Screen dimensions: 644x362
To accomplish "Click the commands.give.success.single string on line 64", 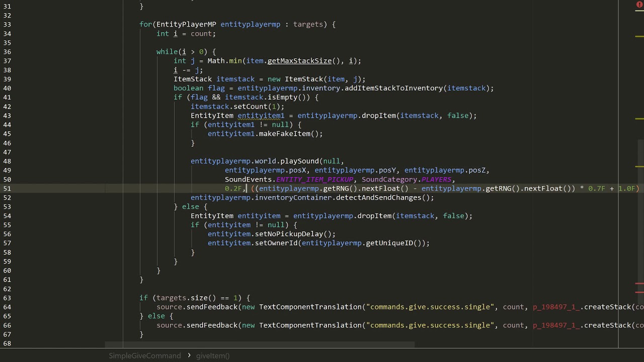I will [x=430, y=307].
